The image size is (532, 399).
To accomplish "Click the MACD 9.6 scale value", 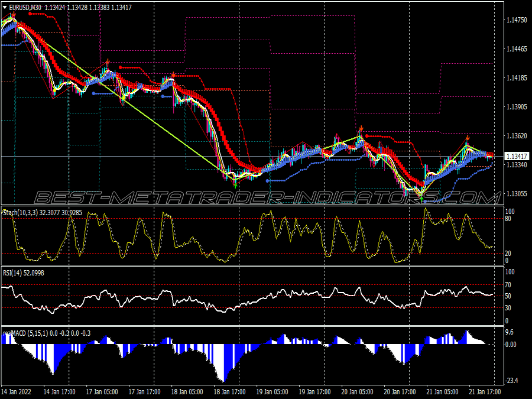I will [510, 332].
